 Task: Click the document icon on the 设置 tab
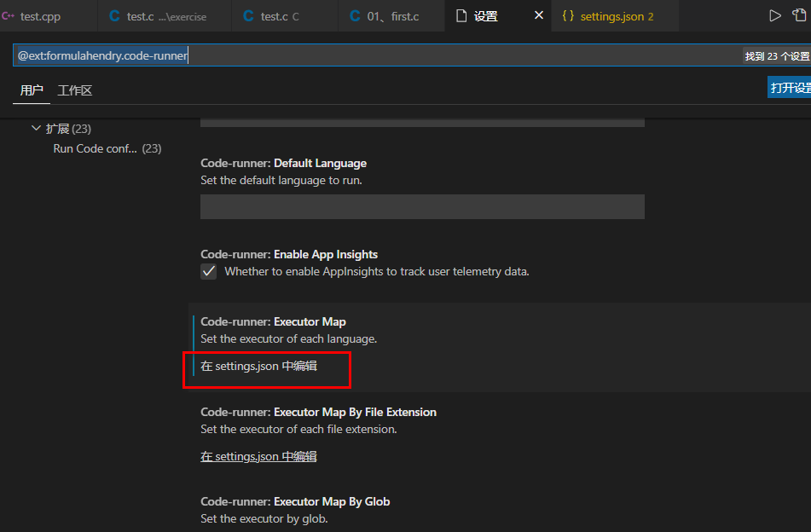[460, 14]
